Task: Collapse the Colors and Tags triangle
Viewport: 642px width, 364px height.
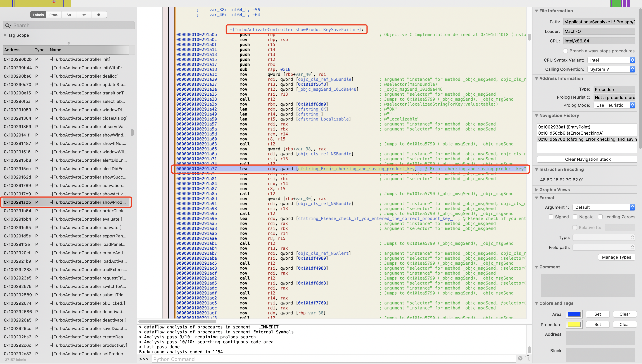Action: [x=536, y=303]
